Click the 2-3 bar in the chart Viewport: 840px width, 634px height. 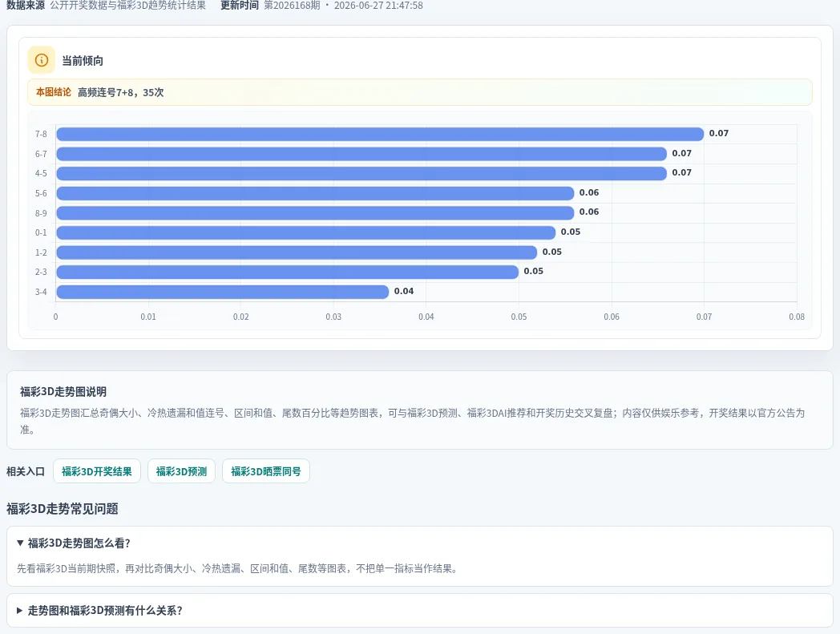(287, 272)
